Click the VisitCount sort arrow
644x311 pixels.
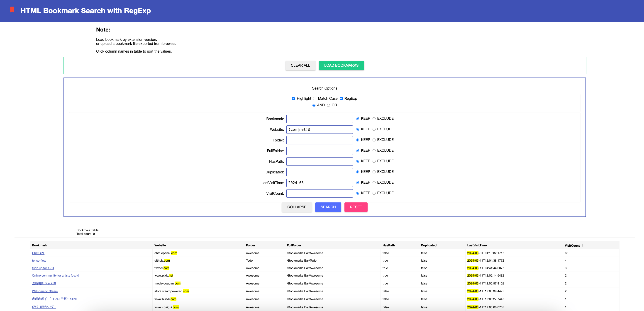(582, 245)
